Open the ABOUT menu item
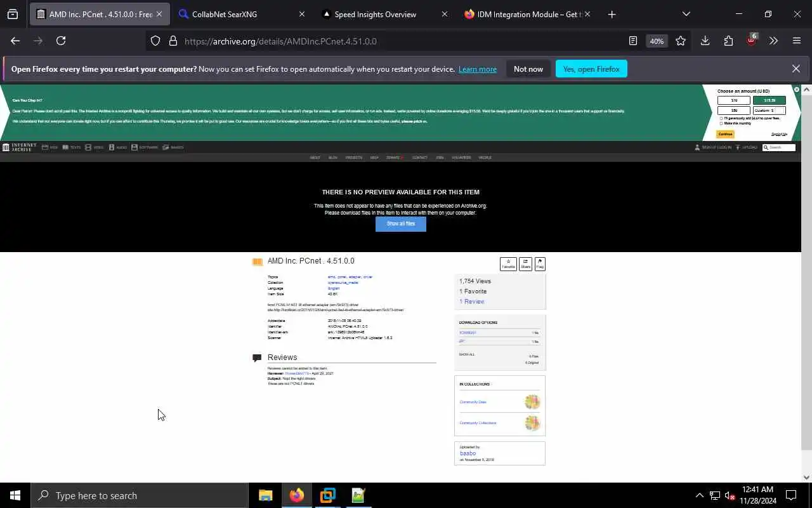 315,157
